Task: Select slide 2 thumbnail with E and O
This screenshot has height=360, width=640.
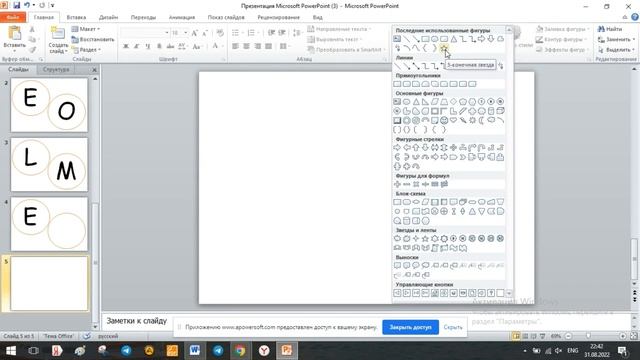Action: click(49, 105)
